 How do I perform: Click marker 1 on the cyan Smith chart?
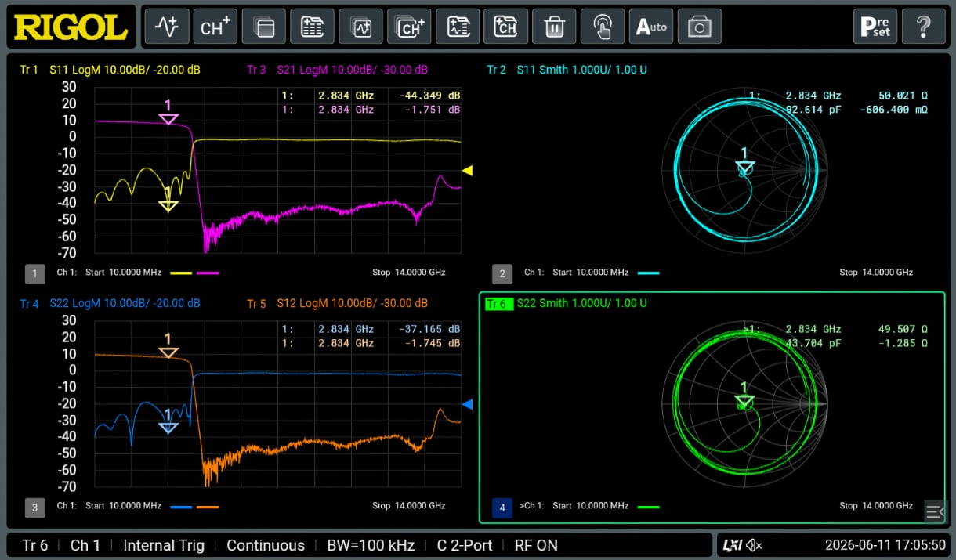pyautogui.click(x=744, y=168)
